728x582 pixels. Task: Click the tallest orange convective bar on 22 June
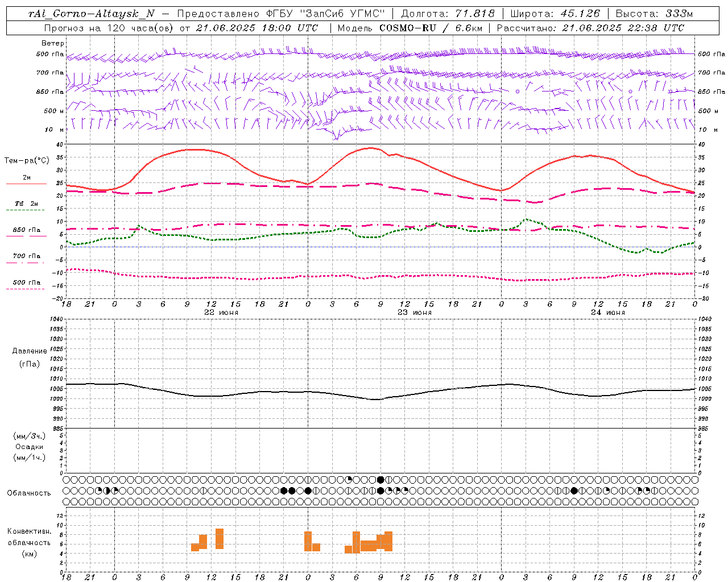coord(220,539)
